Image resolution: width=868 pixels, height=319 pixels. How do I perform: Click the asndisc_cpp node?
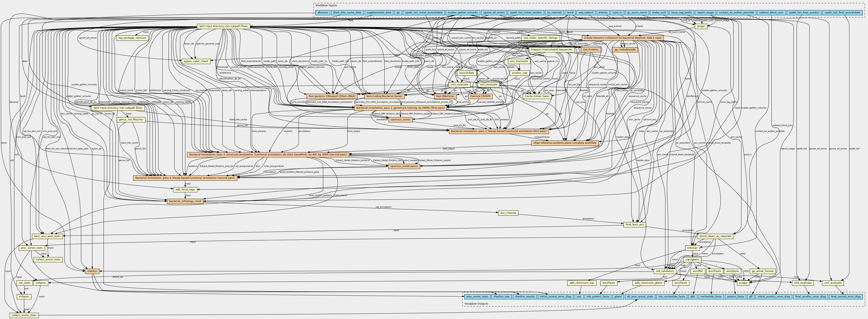[x=519, y=73]
